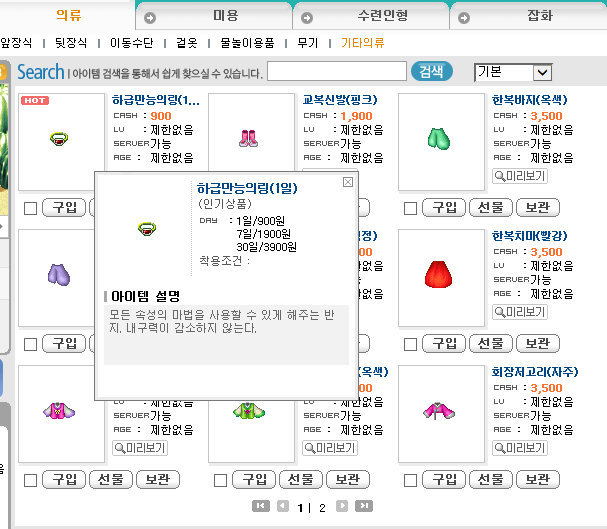
Task: Buy the 한복치마(빨강) with 구입
Action: 444,344
